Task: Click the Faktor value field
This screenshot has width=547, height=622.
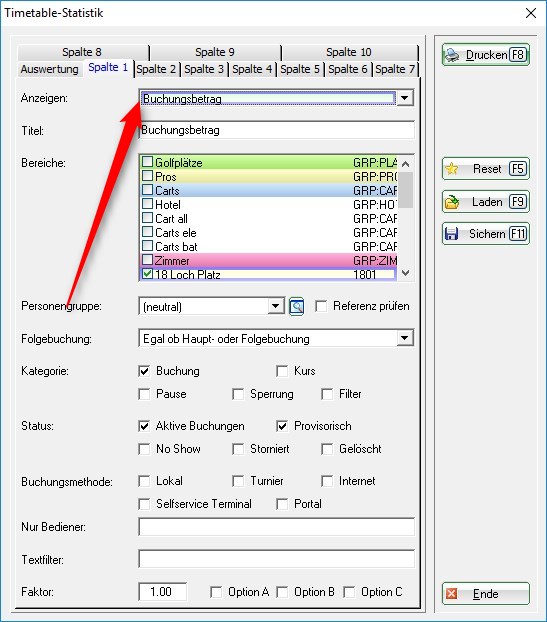Action: click(x=163, y=592)
